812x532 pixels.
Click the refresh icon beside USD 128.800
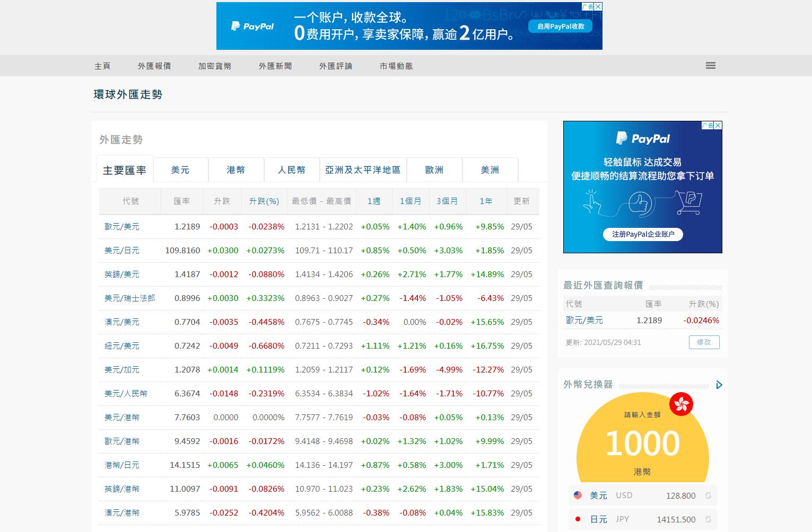(x=708, y=496)
